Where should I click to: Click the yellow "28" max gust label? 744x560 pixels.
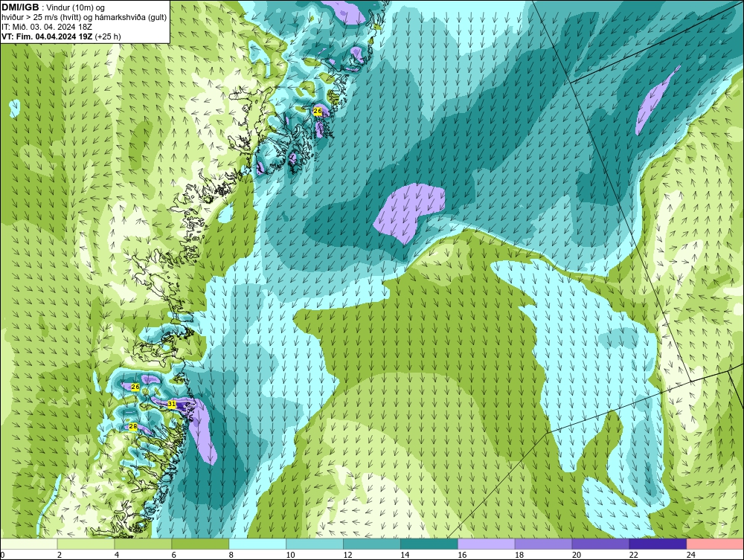[x=133, y=427]
